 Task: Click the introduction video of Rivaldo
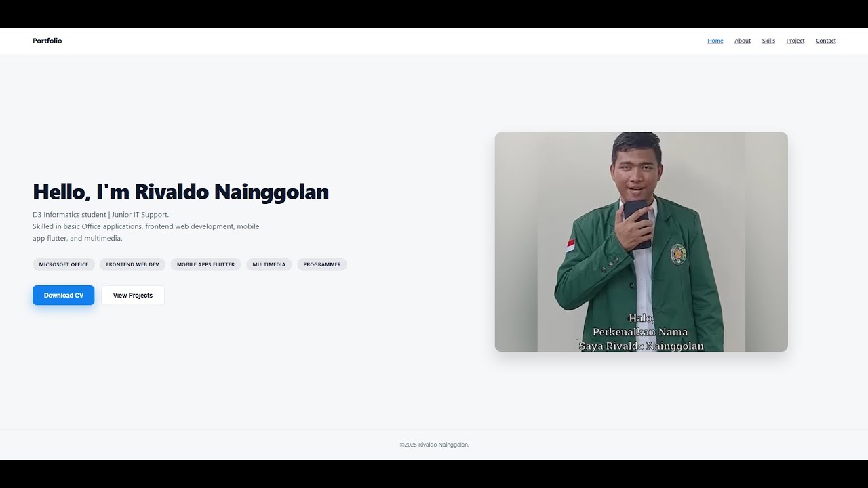642,242
